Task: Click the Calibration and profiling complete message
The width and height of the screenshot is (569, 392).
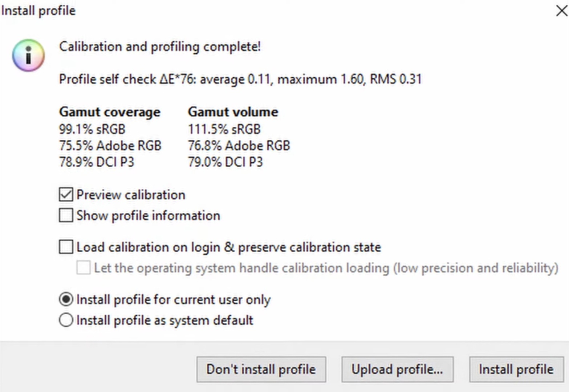Action: 160,46
